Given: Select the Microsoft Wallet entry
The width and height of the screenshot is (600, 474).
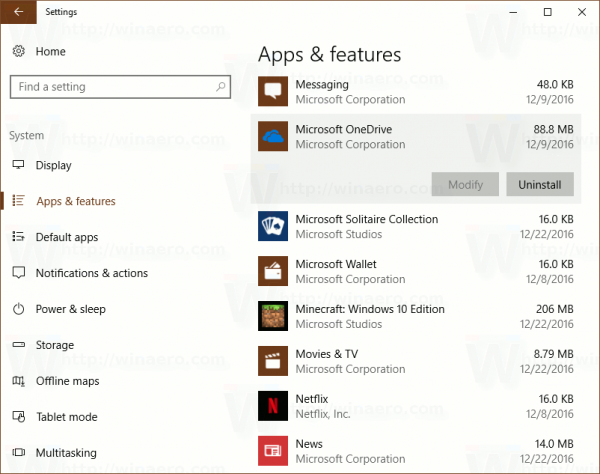Looking at the screenshot, I should (416, 271).
